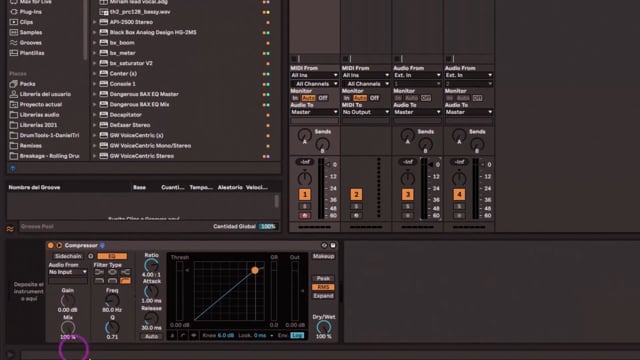Click the Compressor Thresh slider

[x=179, y=291]
